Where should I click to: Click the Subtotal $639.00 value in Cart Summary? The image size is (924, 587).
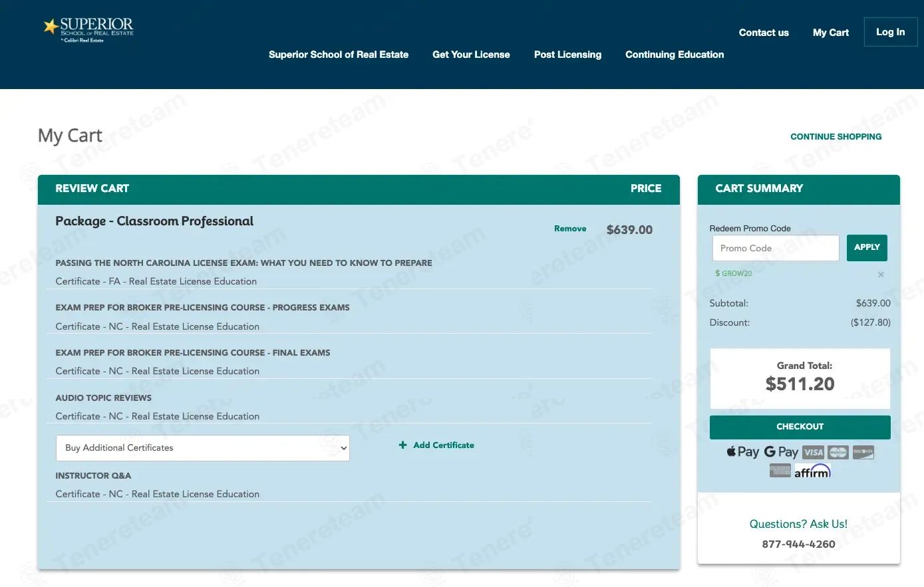pos(873,303)
